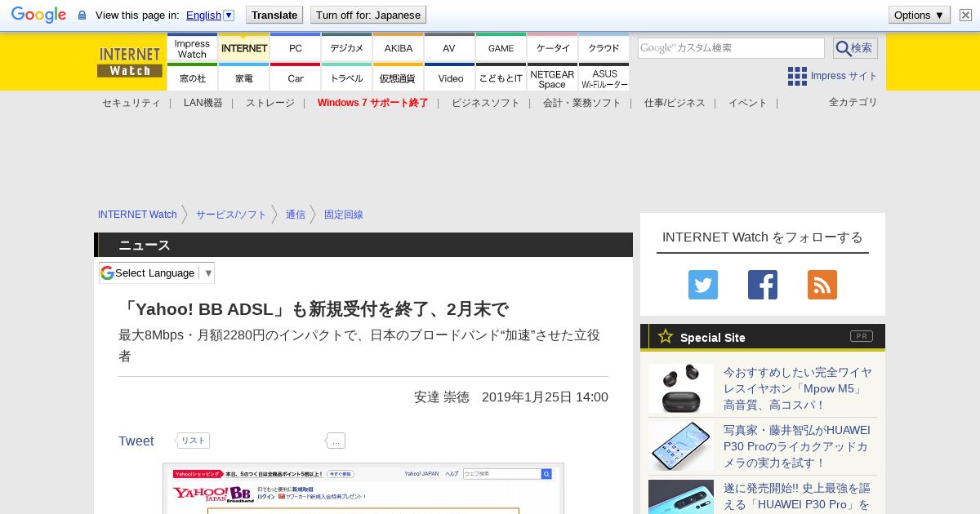Click サービス/ソフト breadcrumb link
This screenshot has height=514, width=980.
231,215
